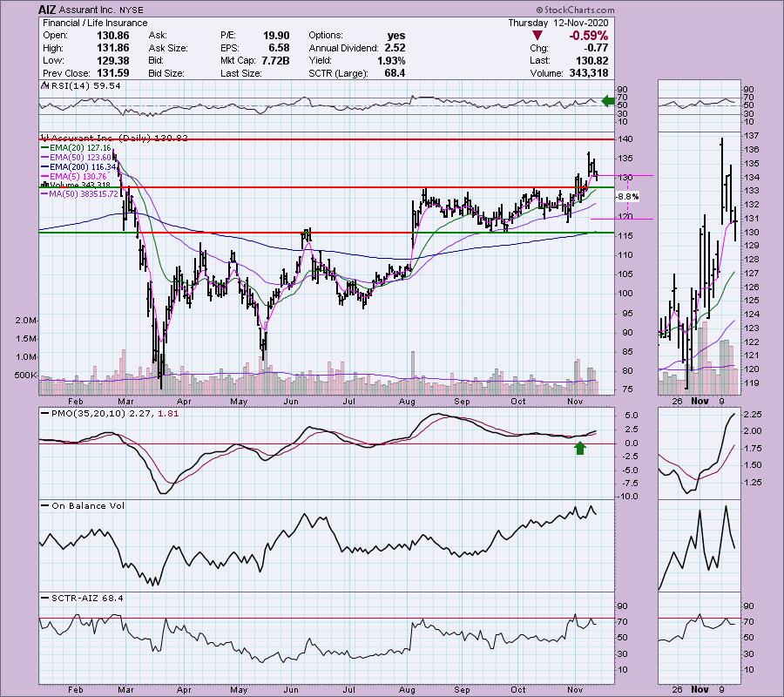Click the SCTR (Large) header value 68.4
Screen dimensions: 784x697
(395, 73)
